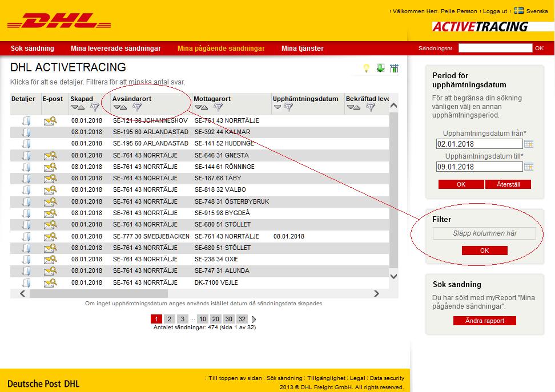Click OK next to Sändningsnr field
The image size is (555, 392).
coord(540,48)
